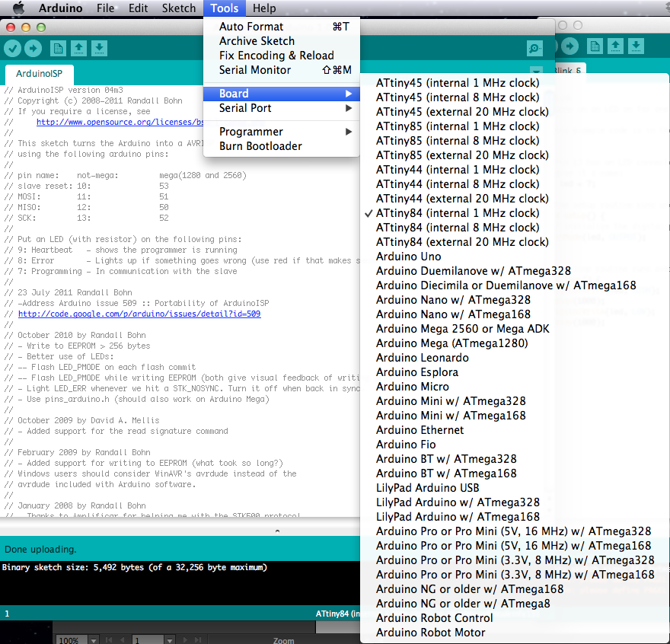Click the 'Done uploading.' status message
This screenshot has height=644, width=670.
40,550
